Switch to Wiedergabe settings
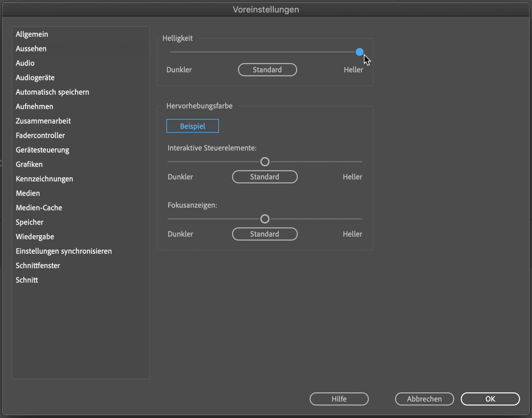The height and width of the screenshot is (418, 532). [35, 237]
